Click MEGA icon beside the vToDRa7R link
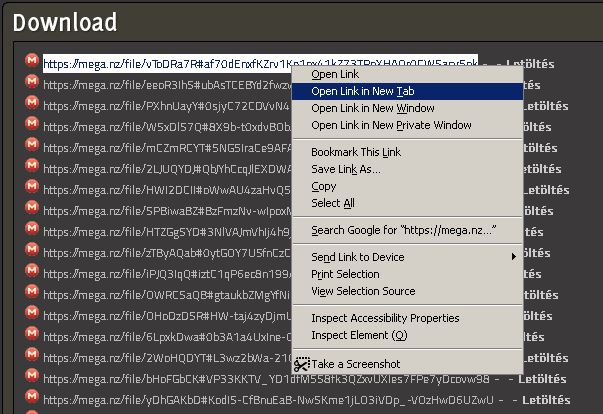This screenshot has width=603, height=414. 32,62
